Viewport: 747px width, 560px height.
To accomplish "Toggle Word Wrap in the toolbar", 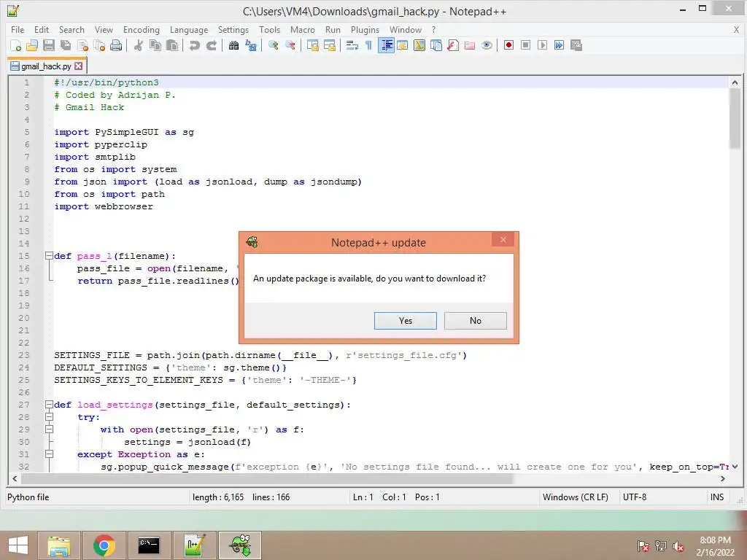I will pos(352,45).
